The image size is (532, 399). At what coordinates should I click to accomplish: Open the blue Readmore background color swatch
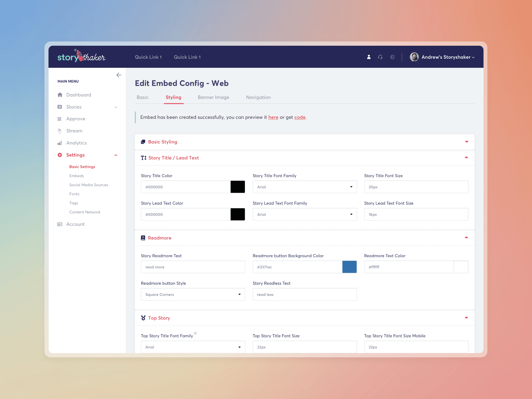349,267
